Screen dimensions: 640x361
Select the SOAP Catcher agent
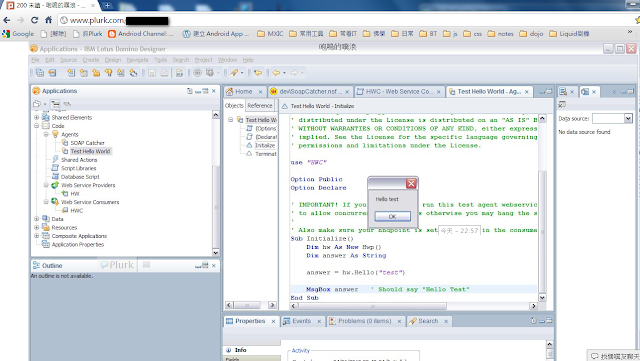87,143
